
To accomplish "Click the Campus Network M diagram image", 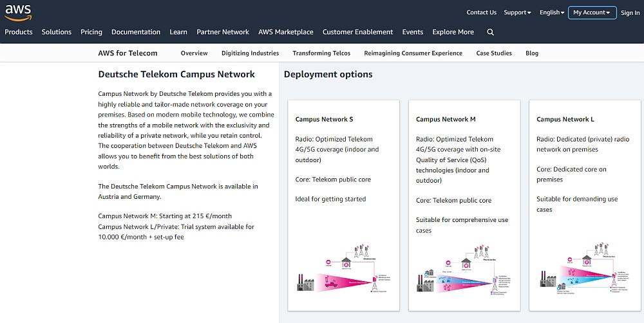I will 464,270.
